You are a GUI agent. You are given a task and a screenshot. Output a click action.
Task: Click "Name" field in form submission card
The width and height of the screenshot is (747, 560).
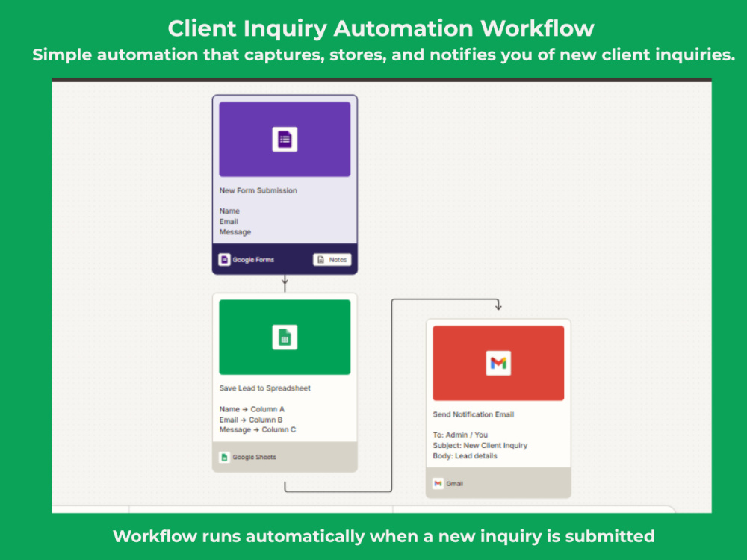[x=229, y=211]
